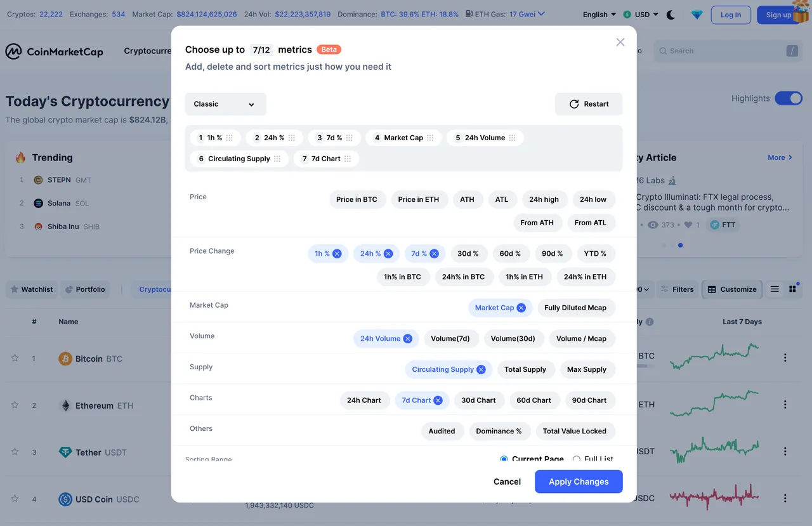The width and height of the screenshot is (812, 526).
Task: Click the Customize button
Action: click(x=732, y=289)
